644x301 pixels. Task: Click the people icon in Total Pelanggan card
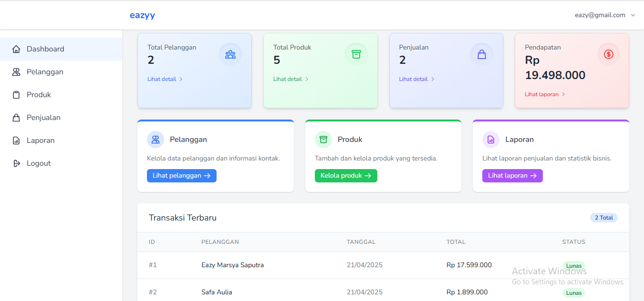[230, 54]
